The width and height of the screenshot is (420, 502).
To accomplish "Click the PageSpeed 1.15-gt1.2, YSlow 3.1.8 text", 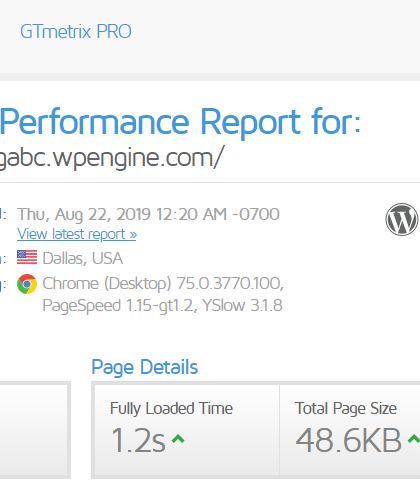I will click(x=162, y=306).
